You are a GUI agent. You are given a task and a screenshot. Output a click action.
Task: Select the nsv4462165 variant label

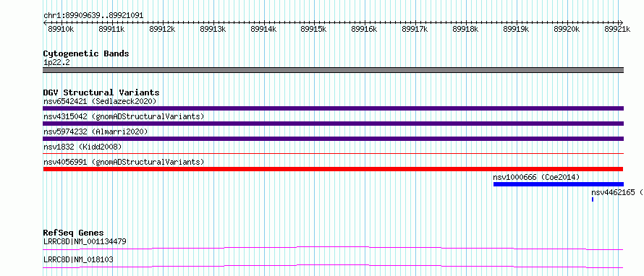(617, 192)
